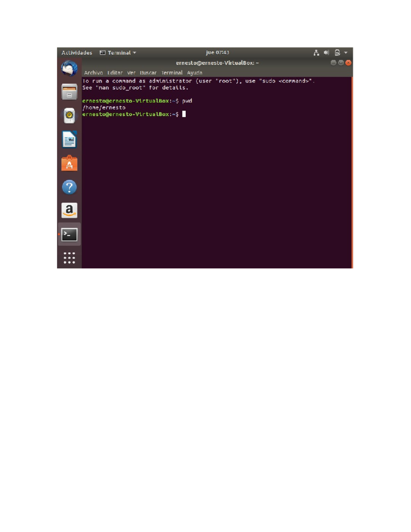Open the system status menu arrow
This screenshot has width=411, height=532.
[x=346, y=53]
